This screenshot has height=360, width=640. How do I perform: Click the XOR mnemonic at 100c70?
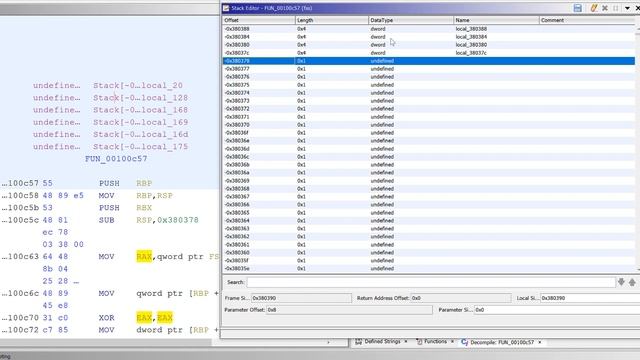(107, 318)
